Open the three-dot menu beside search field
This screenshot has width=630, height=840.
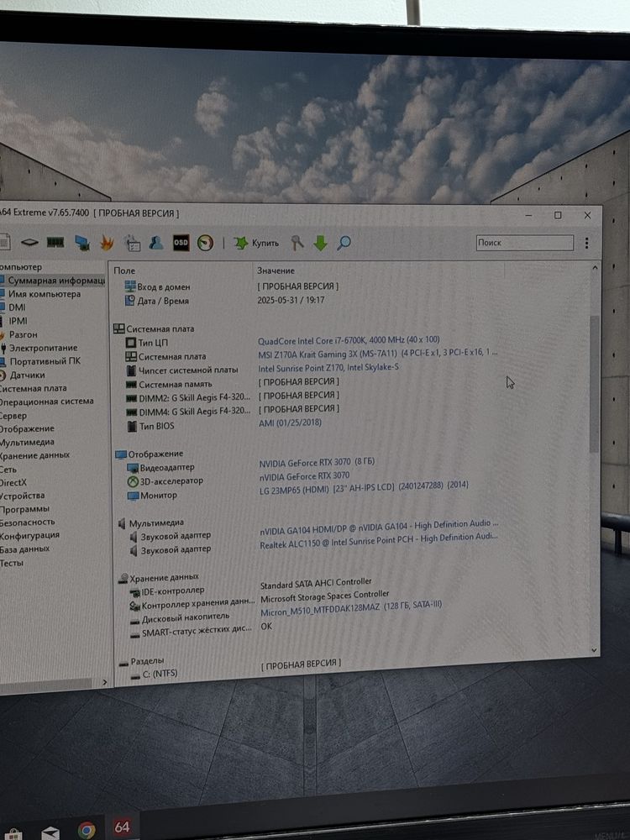click(x=586, y=244)
